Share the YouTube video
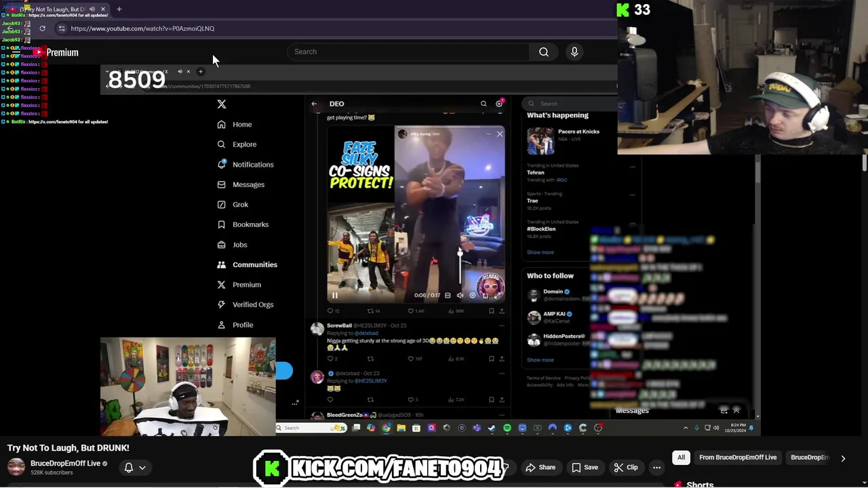The width and height of the screenshot is (868, 488). tap(540, 468)
